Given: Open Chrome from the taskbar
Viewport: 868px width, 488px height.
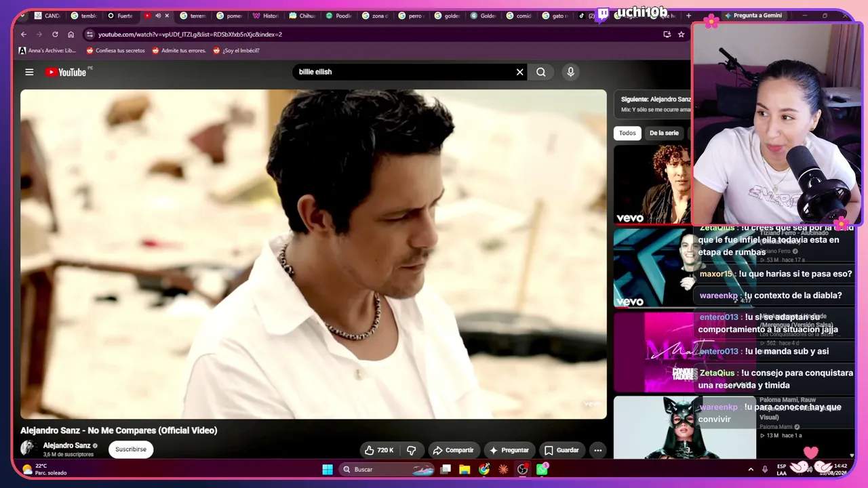Looking at the screenshot, I should pos(484,469).
